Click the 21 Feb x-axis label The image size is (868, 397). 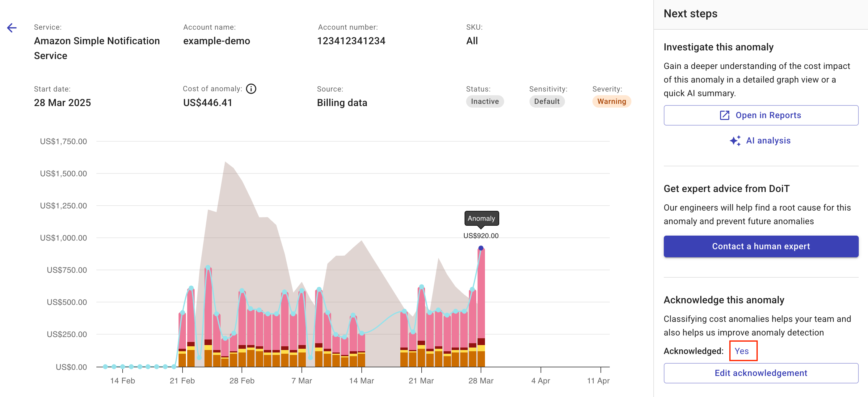[x=182, y=381]
